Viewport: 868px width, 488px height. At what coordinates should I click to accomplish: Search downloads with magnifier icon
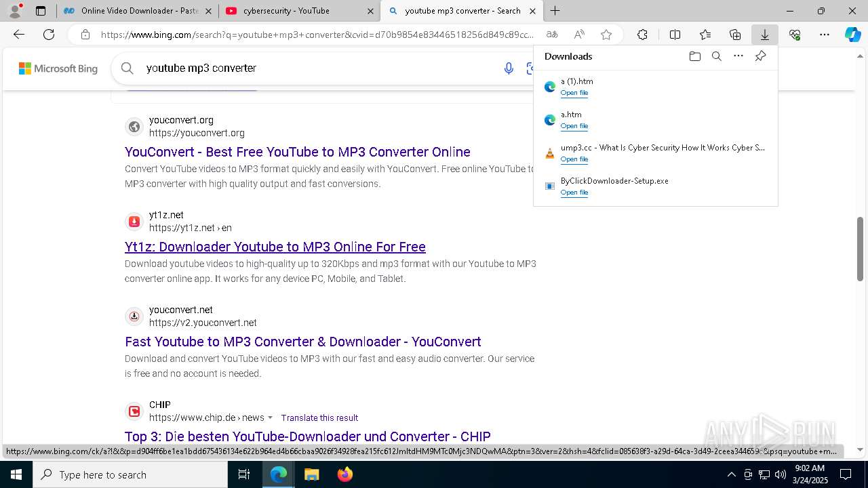716,56
